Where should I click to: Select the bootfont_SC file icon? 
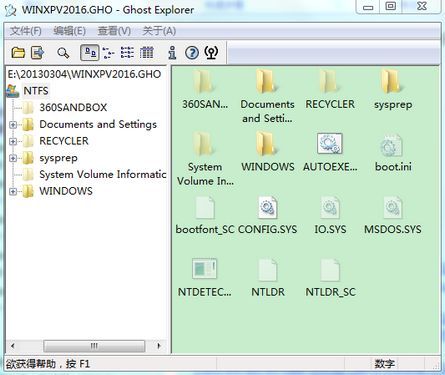pos(205,207)
